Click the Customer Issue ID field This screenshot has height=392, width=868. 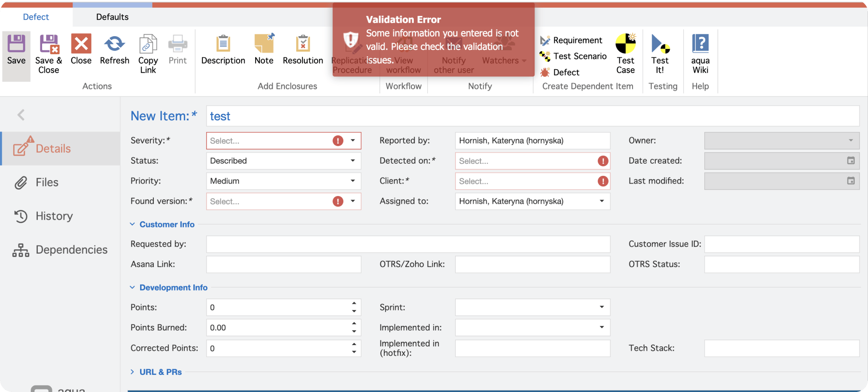click(782, 244)
